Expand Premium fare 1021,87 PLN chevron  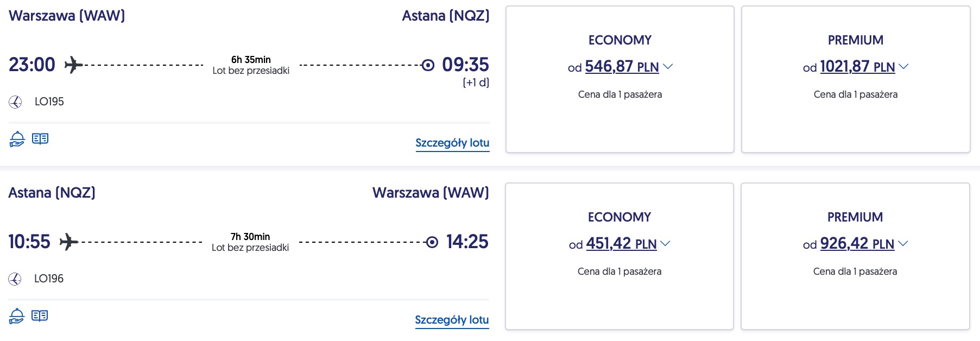click(903, 67)
